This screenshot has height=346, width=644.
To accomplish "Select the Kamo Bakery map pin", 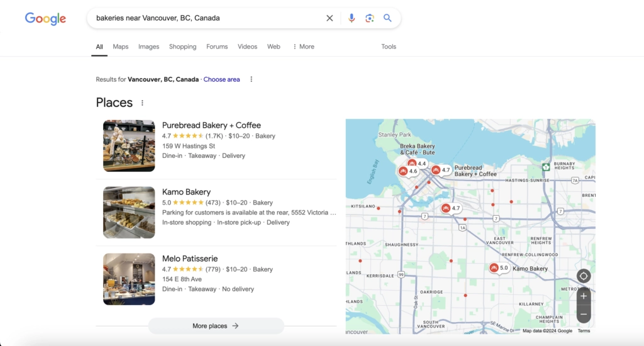I will pyautogui.click(x=494, y=268).
